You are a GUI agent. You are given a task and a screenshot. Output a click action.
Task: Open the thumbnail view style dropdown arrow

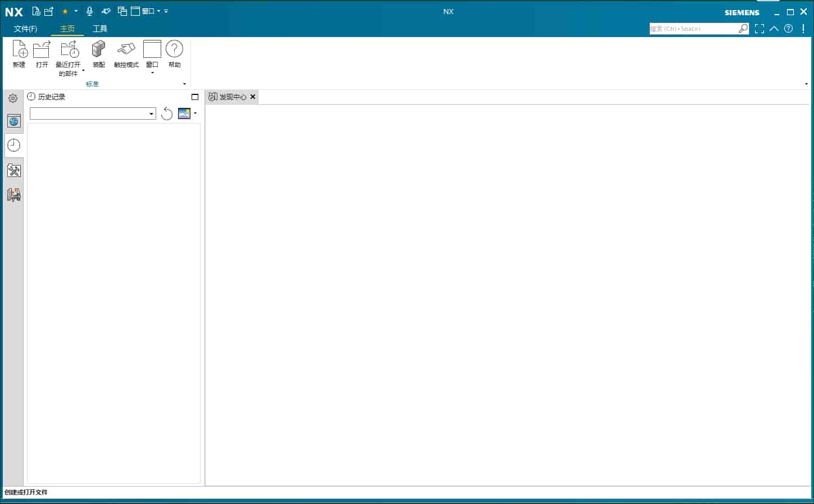(x=195, y=113)
